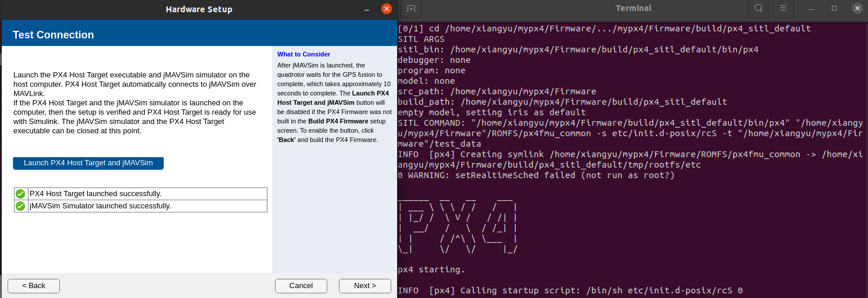
Task: Click the Test Connection header banner
Action: [x=199, y=35]
